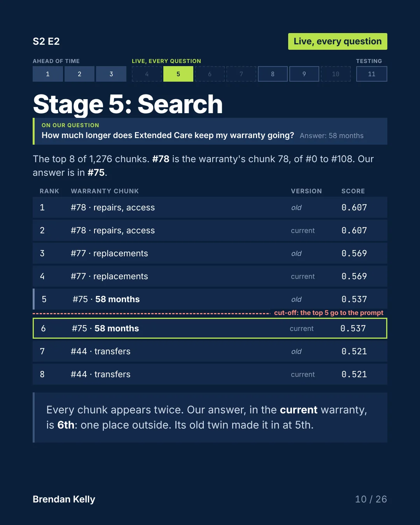Select Testing stage 11 box

[x=372, y=74]
